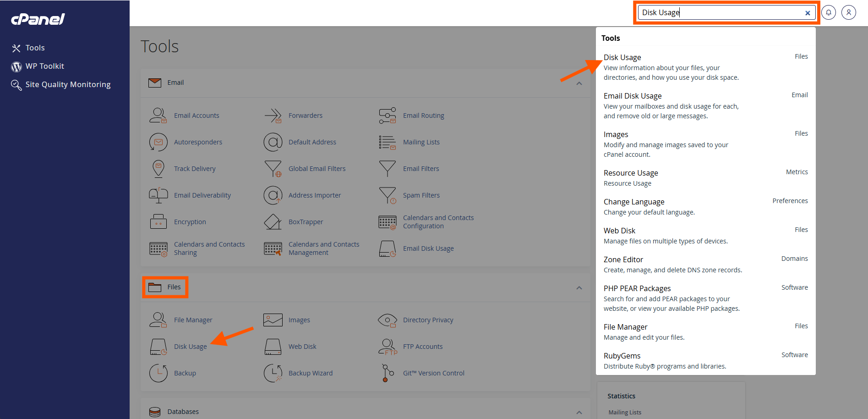Screen dimensions: 868x419
Task: Collapse the Databases section chevron
Action: [x=579, y=412]
